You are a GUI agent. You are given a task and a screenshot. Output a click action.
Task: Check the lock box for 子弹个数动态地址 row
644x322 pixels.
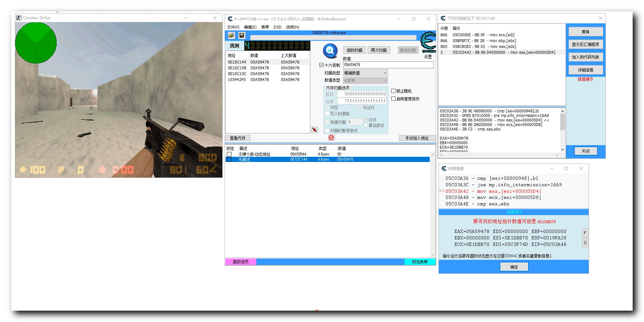229,154
